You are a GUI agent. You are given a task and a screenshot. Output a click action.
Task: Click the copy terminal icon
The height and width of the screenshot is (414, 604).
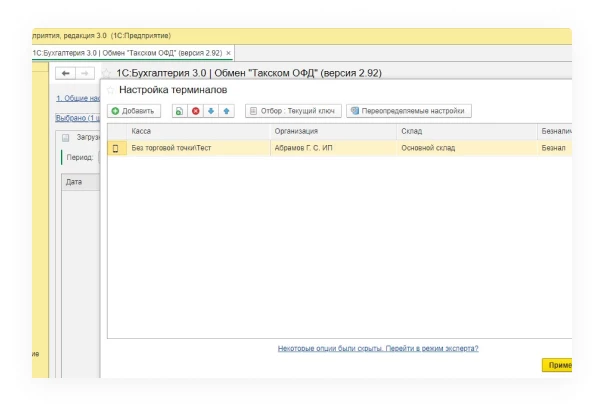(179, 111)
